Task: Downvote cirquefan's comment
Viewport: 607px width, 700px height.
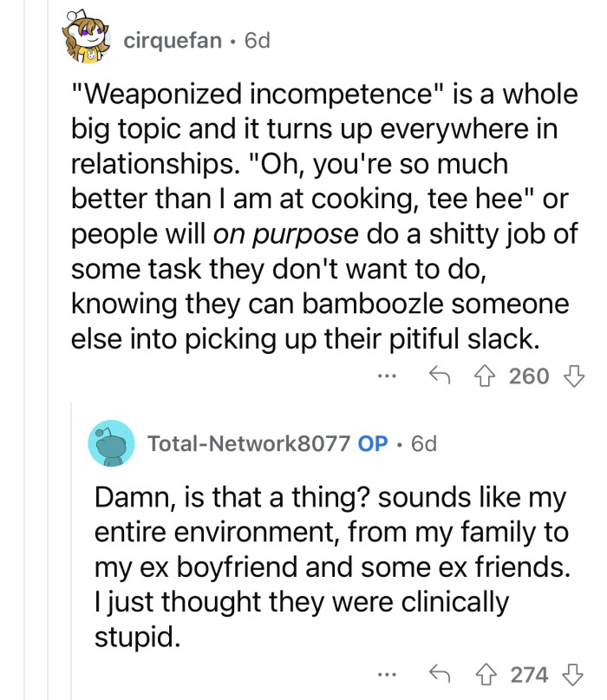Action: [x=576, y=376]
